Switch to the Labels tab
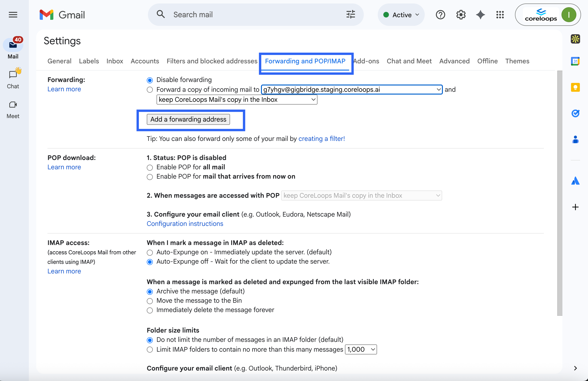 tap(89, 61)
